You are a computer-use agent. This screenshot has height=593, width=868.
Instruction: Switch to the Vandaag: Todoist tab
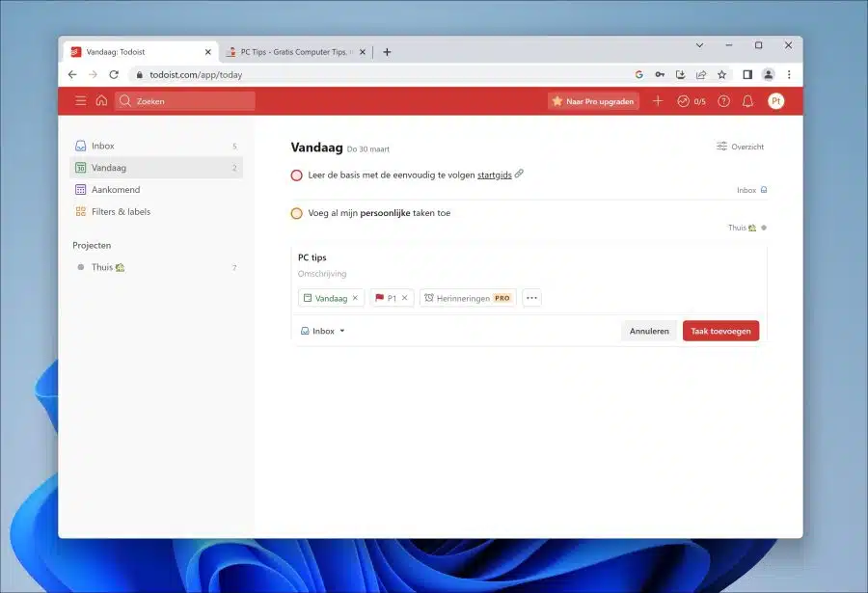[x=141, y=52]
